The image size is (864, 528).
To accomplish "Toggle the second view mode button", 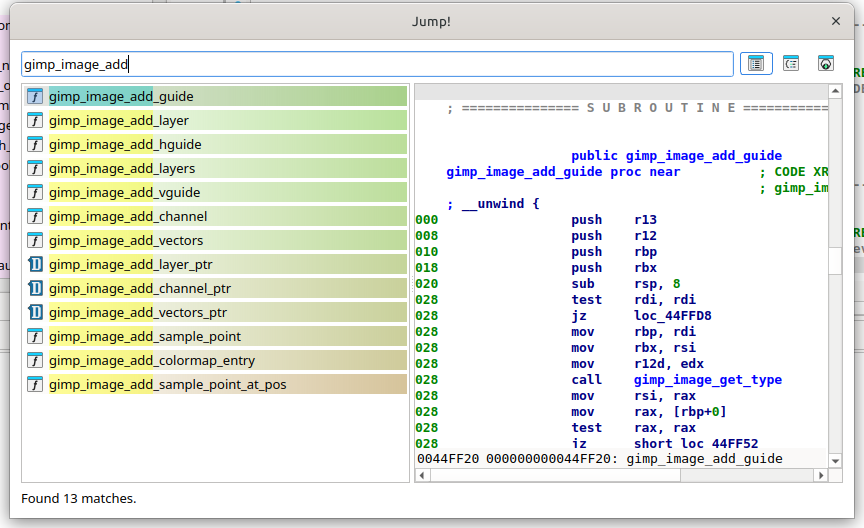I will (791, 64).
